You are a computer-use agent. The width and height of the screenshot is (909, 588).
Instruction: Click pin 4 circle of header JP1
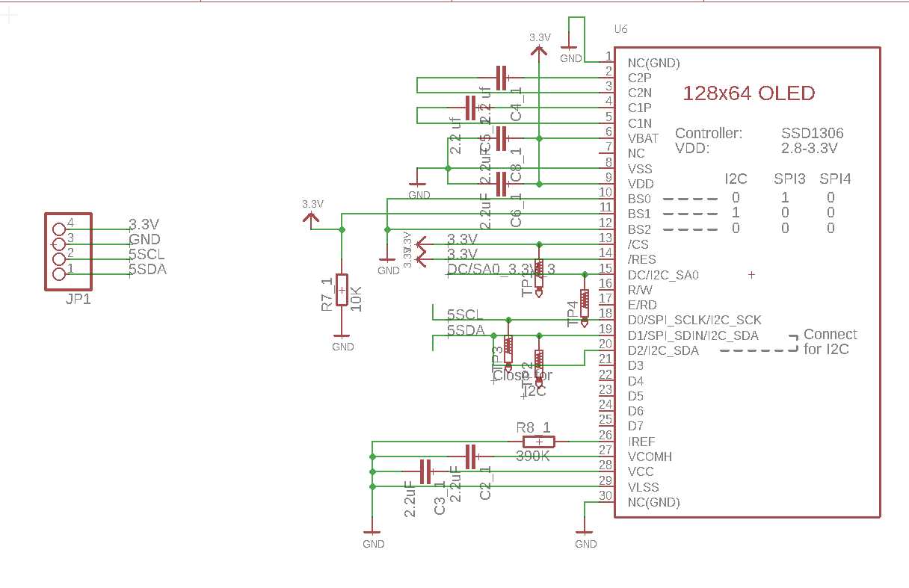59,229
